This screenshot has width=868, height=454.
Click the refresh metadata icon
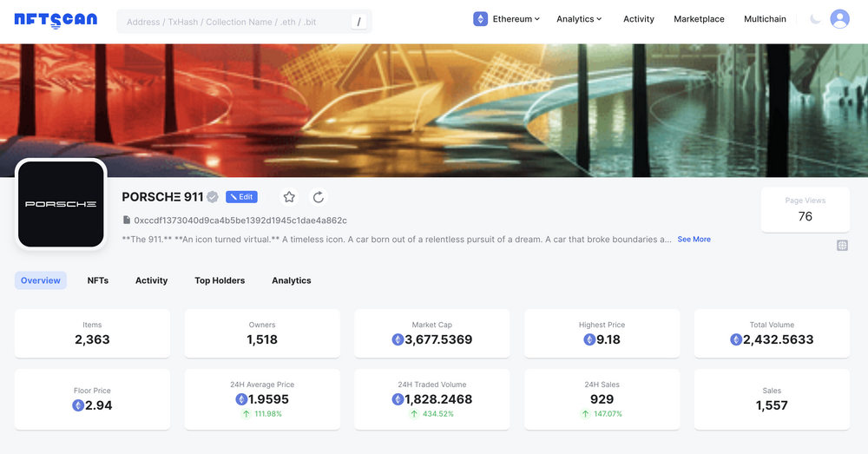(x=319, y=197)
